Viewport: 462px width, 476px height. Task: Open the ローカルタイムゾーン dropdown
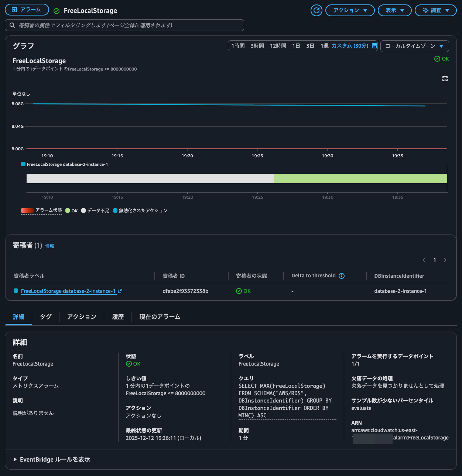pos(414,46)
